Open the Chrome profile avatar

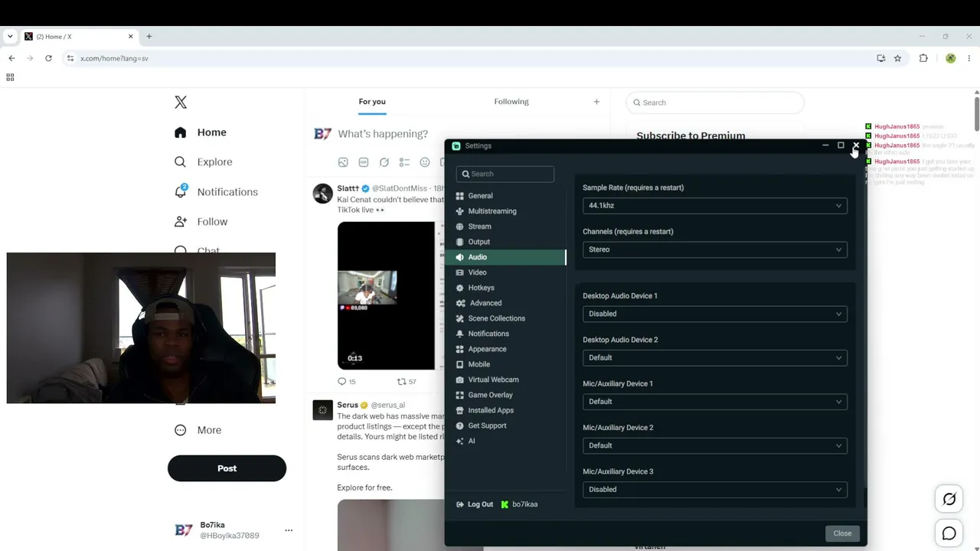(x=951, y=58)
